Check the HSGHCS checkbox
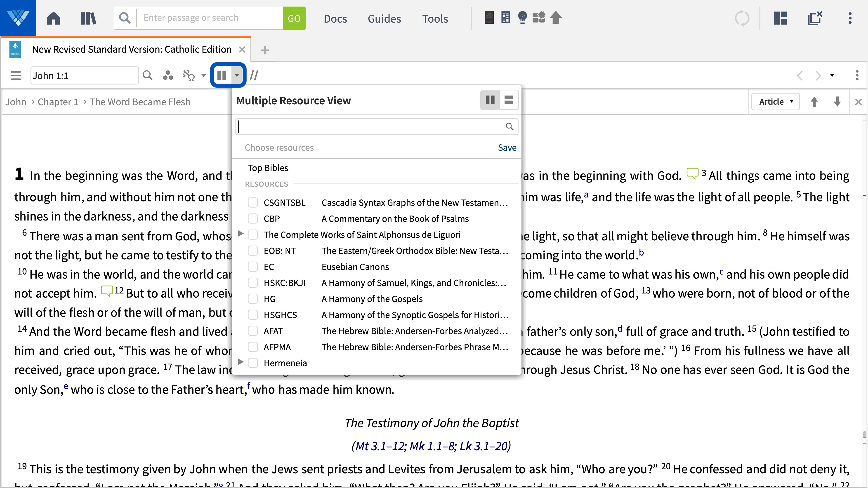 point(253,314)
